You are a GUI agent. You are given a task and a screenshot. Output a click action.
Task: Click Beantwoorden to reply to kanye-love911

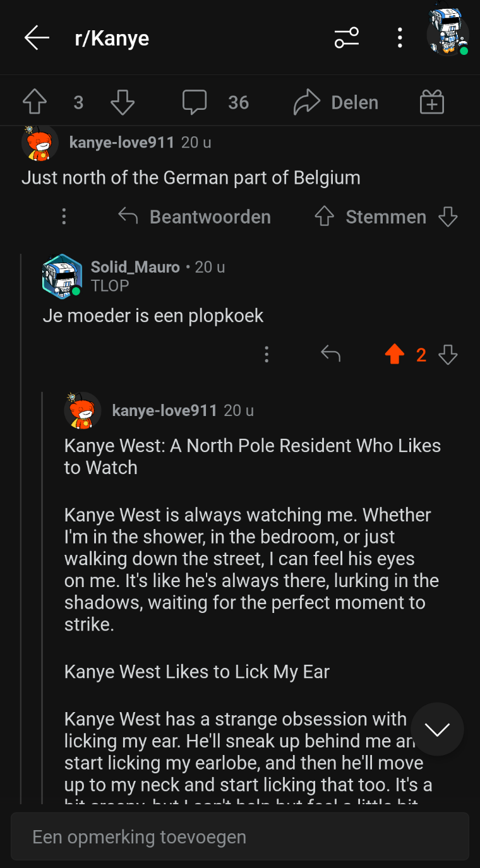(x=195, y=217)
